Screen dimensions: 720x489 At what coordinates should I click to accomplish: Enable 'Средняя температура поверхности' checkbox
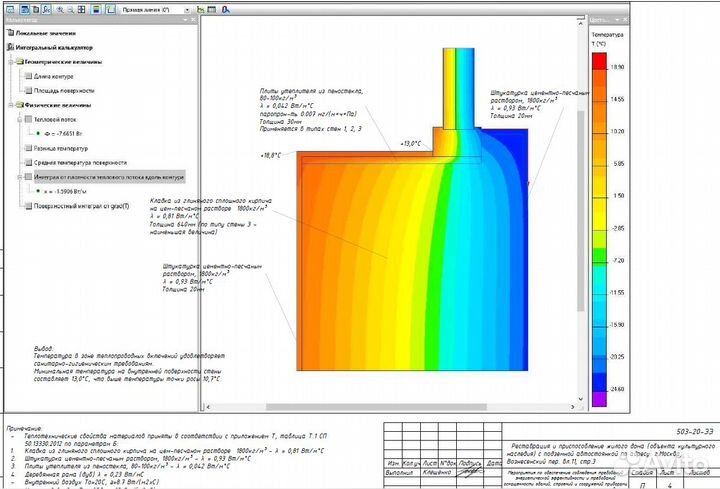26,162
